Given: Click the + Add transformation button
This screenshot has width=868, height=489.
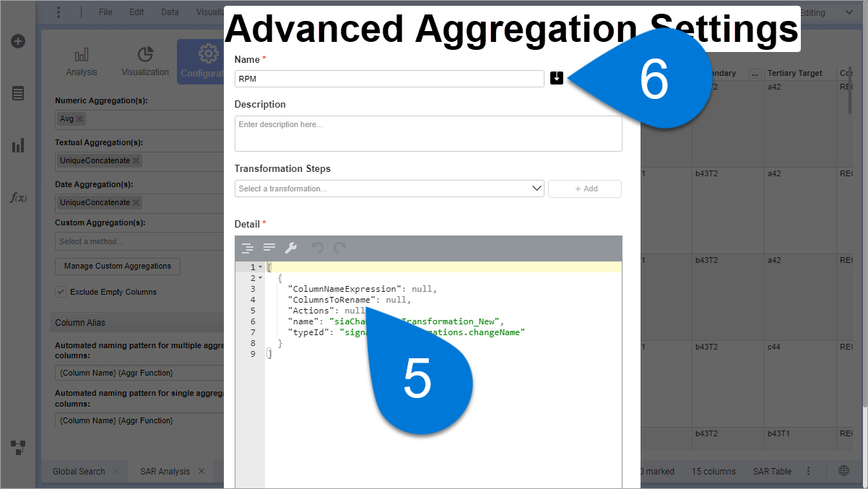Looking at the screenshot, I should [585, 189].
